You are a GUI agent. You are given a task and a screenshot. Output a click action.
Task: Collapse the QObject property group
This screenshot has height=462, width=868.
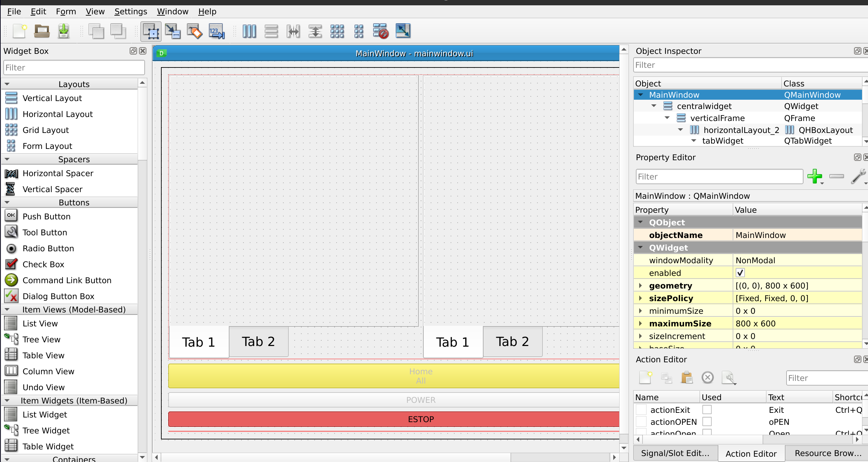640,222
